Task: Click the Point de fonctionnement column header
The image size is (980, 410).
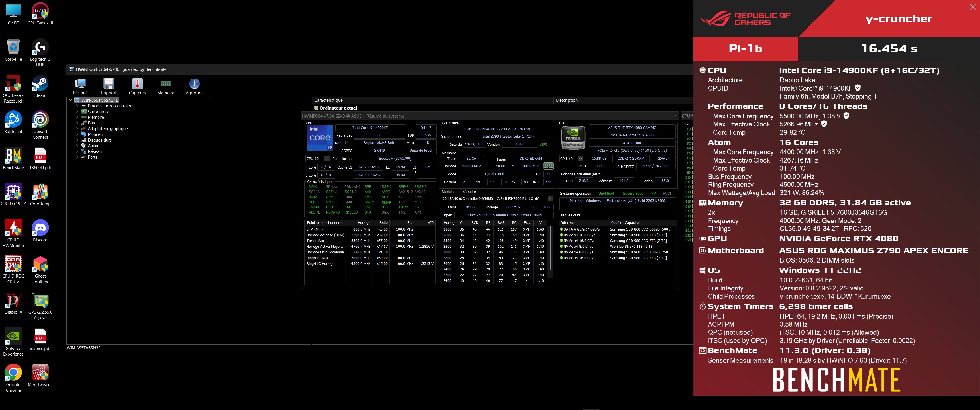Action: [325, 222]
